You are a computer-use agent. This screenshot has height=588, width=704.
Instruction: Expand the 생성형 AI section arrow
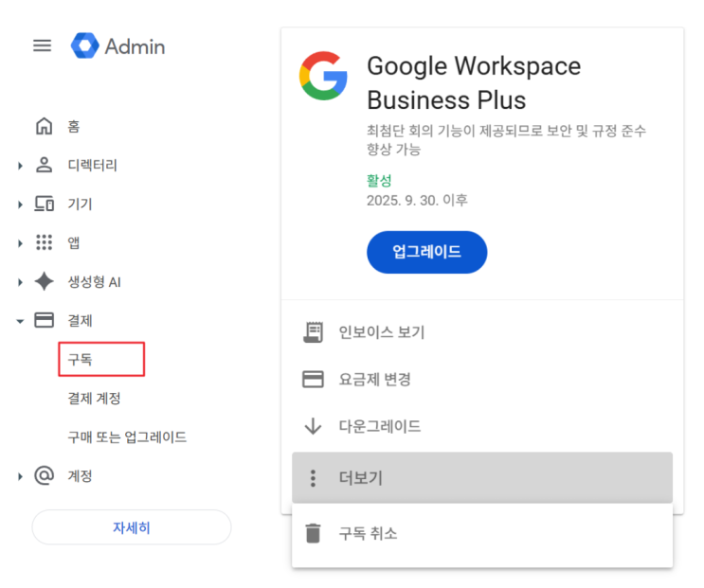20,282
